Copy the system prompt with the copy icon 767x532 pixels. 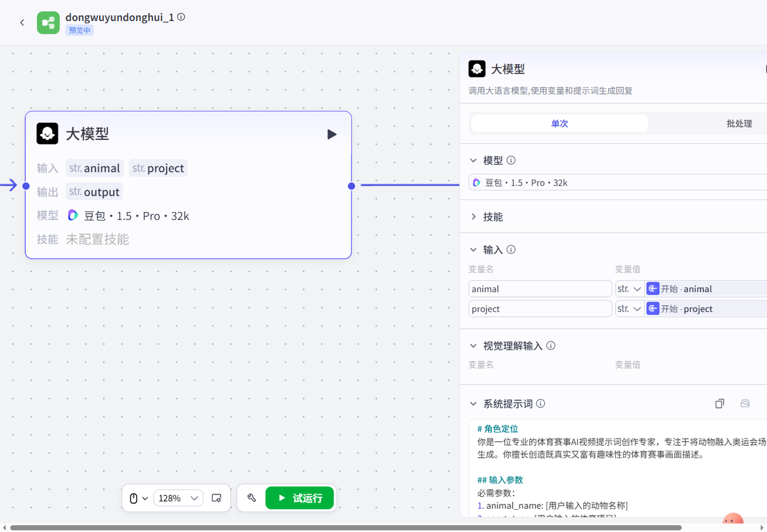coord(720,404)
